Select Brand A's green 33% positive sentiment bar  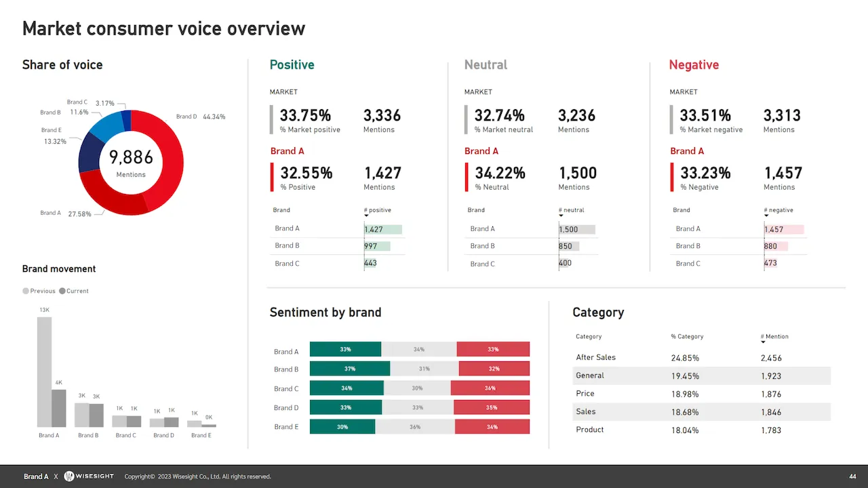click(345, 350)
